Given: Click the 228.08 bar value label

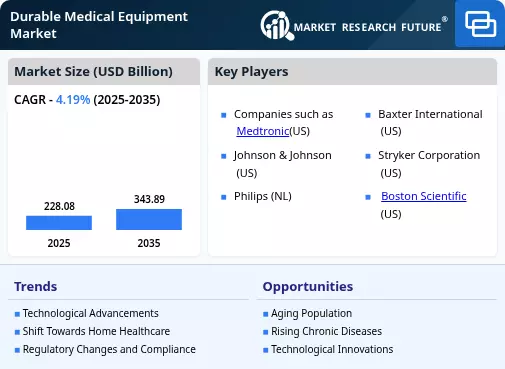Looking at the screenshot, I should click(59, 206).
